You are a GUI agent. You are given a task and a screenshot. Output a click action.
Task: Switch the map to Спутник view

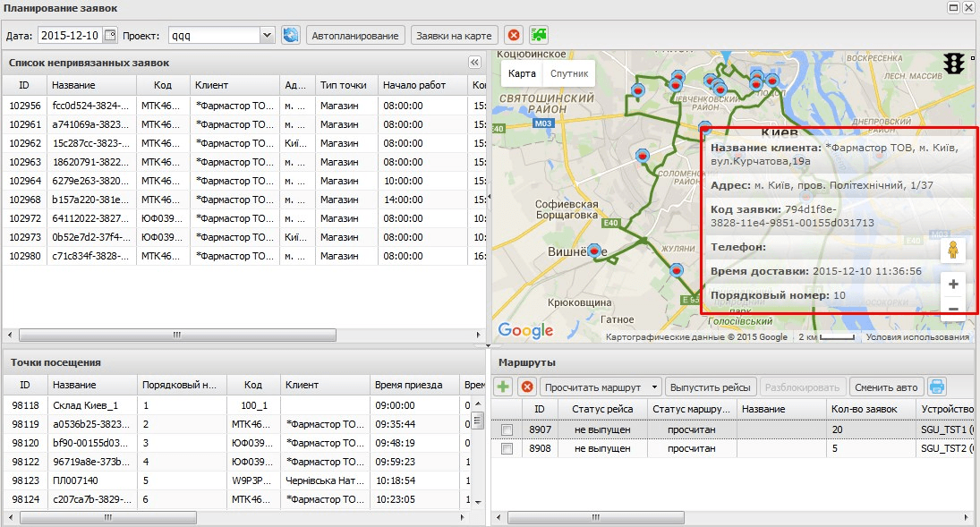(x=569, y=73)
